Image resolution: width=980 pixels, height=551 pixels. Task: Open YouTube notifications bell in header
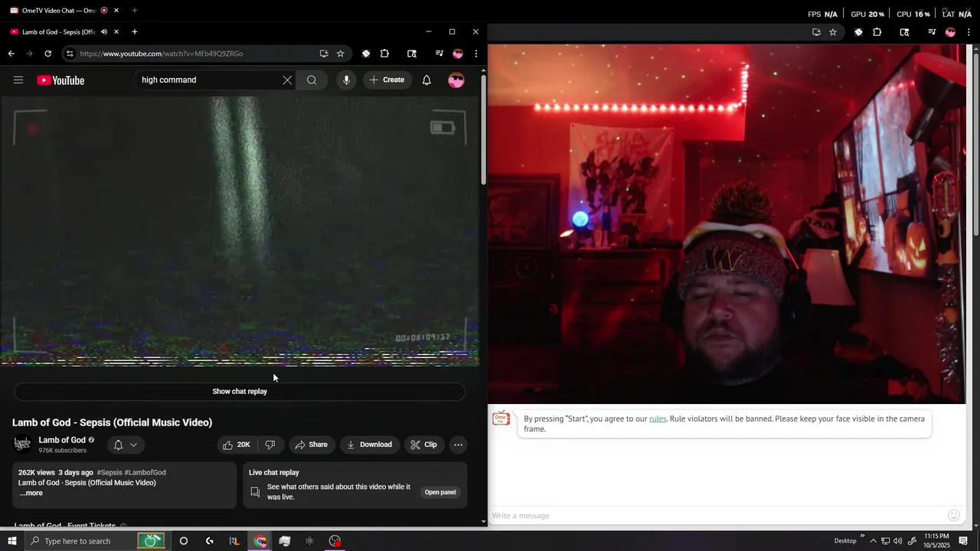[427, 80]
